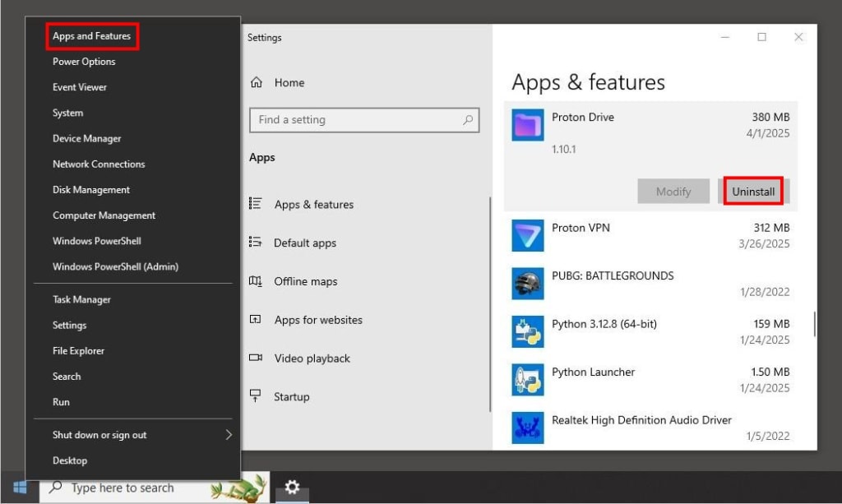Click the Settings gear on the taskbar

click(292, 487)
